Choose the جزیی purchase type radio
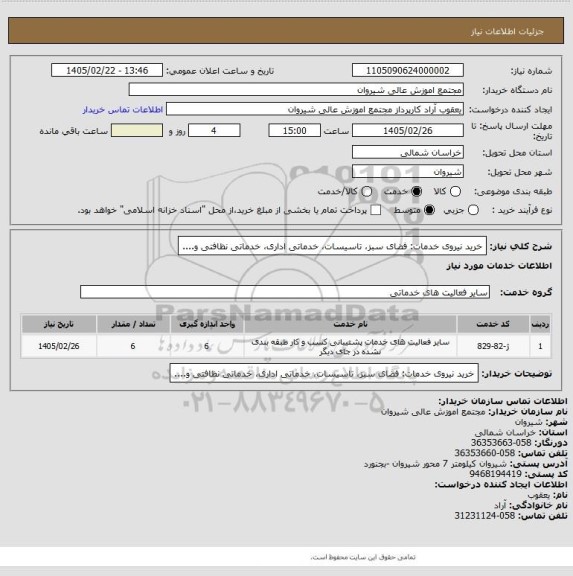Screen dimensions: 573x576 [473, 210]
